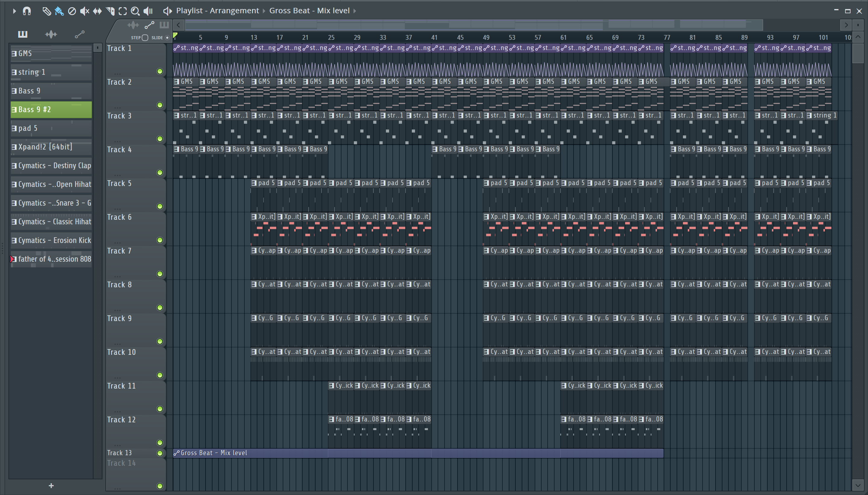
Task: Open Track 7 options dots
Action: point(118,276)
